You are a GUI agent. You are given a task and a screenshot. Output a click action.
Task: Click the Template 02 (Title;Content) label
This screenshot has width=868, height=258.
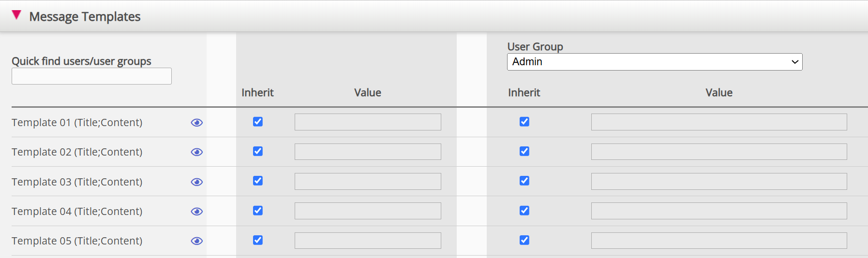77,152
